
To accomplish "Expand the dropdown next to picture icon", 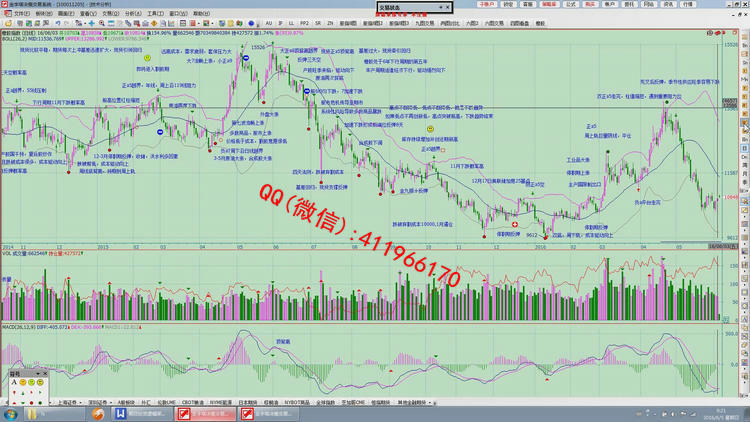I will click(212, 23).
